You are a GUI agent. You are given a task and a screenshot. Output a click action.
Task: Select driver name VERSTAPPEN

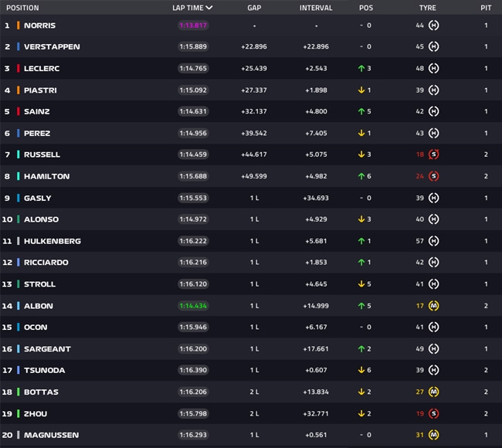[x=52, y=46]
